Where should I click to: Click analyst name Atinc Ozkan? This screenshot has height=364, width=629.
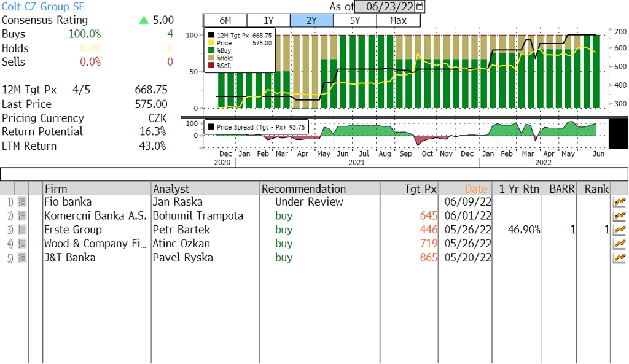181,243
